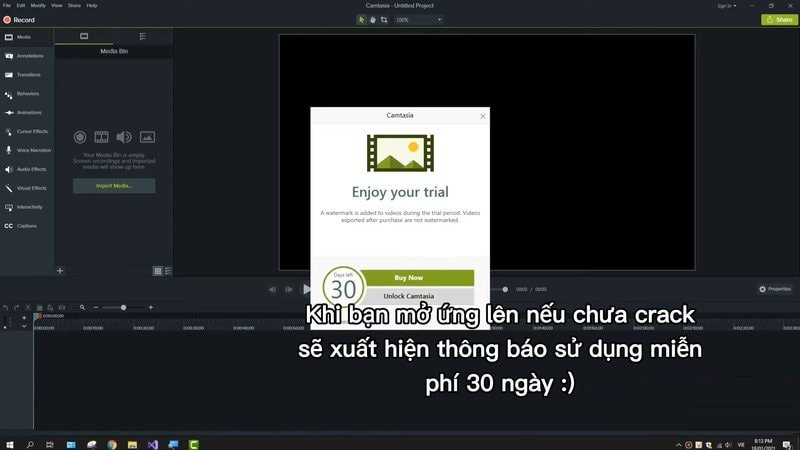Click the add track plus button

(x=24, y=318)
